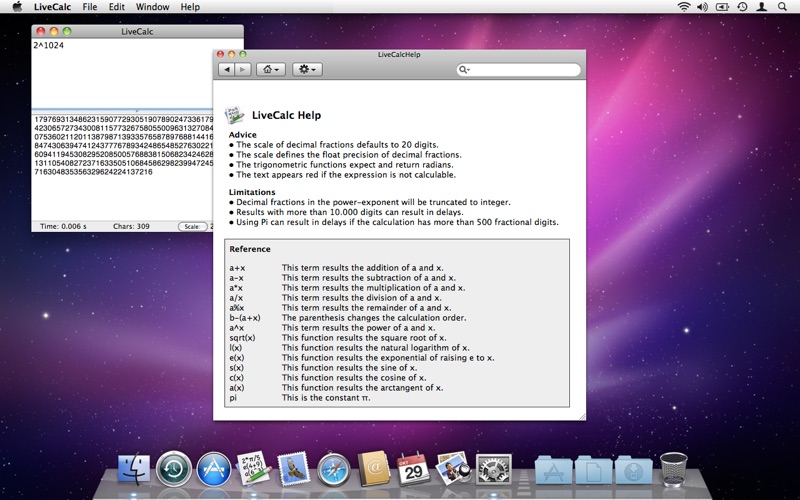This screenshot has height=500, width=800.
Task: Open Spotlight search magnifier
Action: pyautogui.click(x=782, y=7)
